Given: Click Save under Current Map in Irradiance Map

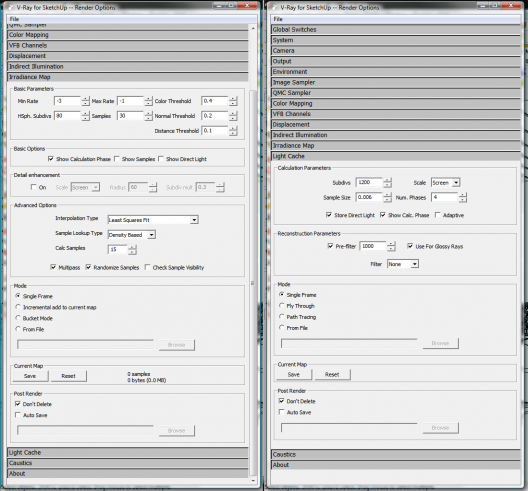Looking at the screenshot, I should [x=30, y=376].
